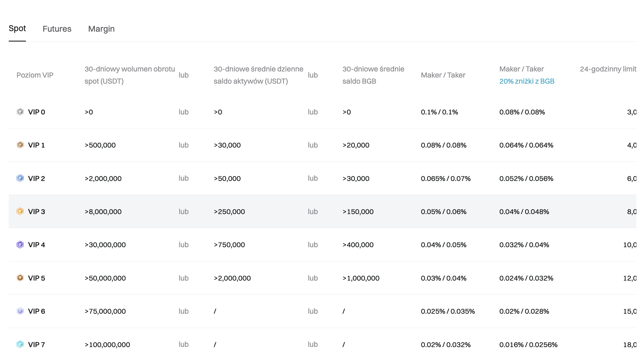
Task: Select the VIP 5 level label
Action: pyautogui.click(x=37, y=278)
